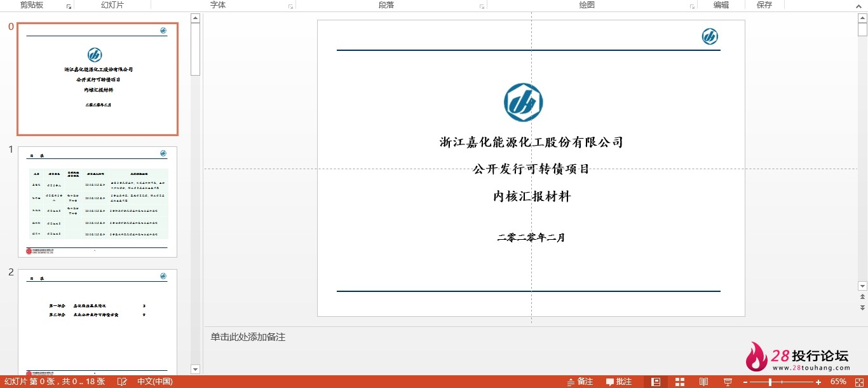Viewport: 868px width, 388px height.
Task: Click the zoom in plus button
Action: [818, 382]
